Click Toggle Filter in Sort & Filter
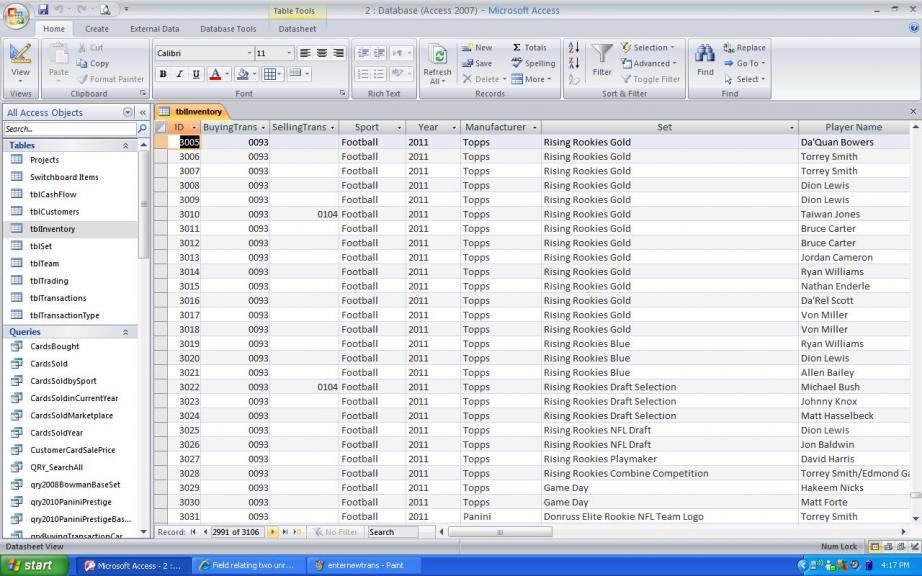922x576 pixels. pyautogui.click(x=650, y=79)
